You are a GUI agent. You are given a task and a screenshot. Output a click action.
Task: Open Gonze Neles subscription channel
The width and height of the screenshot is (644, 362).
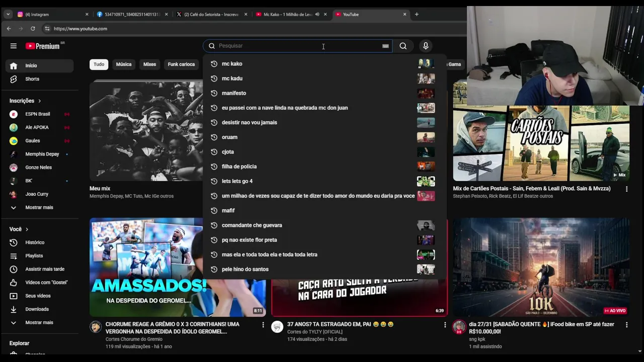39,167
